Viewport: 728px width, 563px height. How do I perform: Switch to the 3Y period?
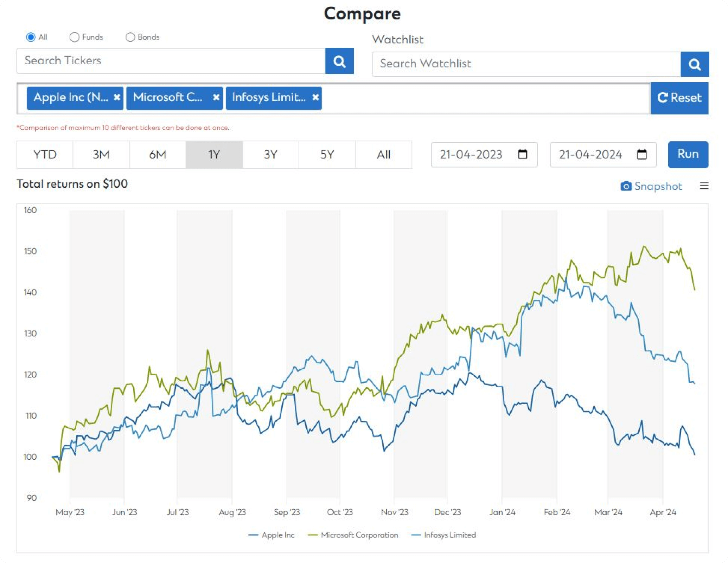point(270,155)
